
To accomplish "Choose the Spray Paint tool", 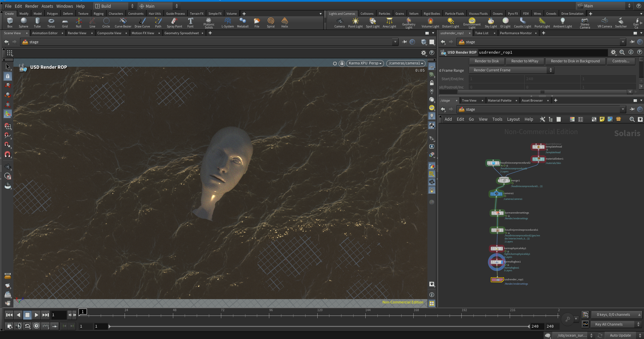I will [x=174, y=23].
